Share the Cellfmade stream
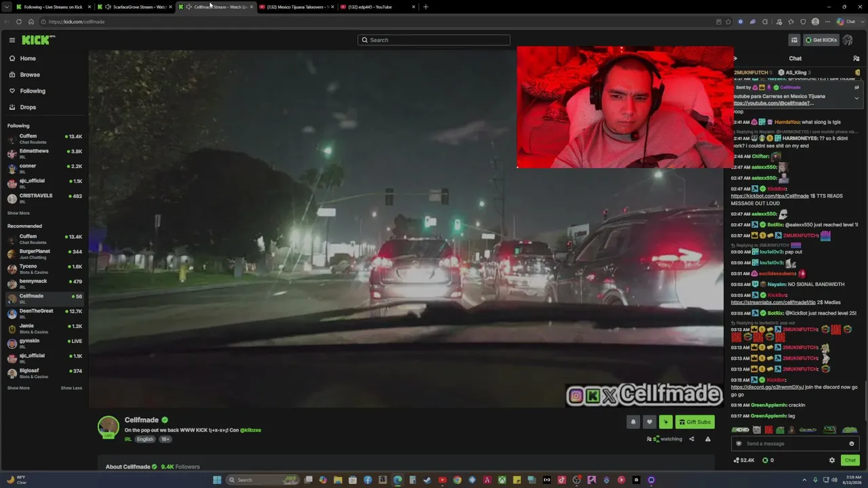The image size is (868, 488). (692, 439)
